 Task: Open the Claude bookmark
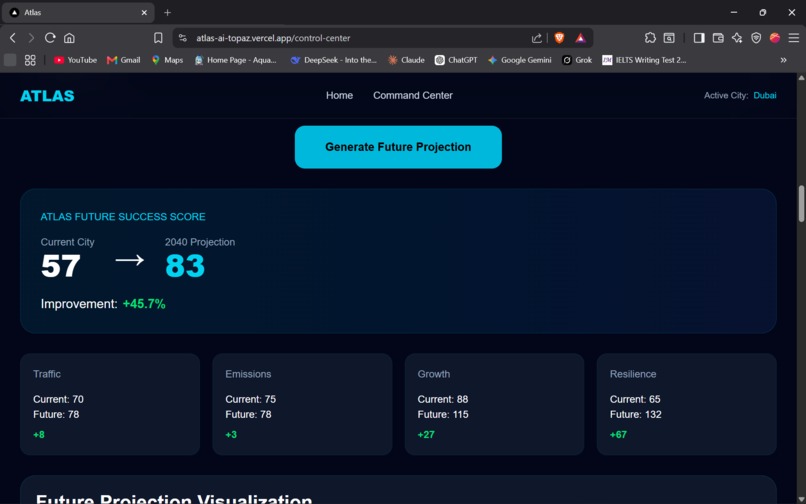406,60
